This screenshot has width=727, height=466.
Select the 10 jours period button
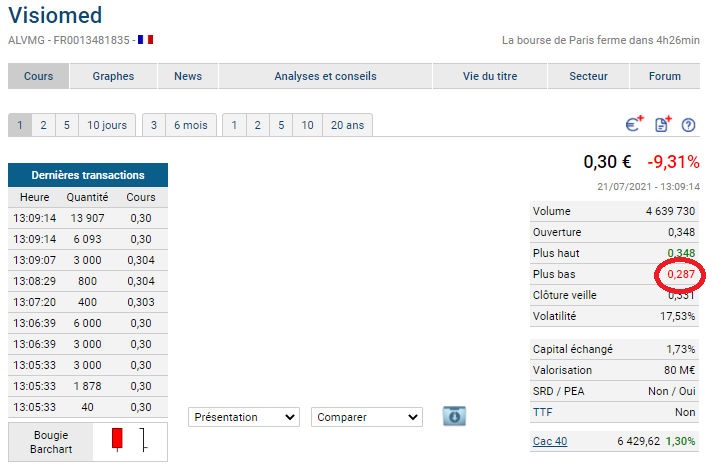(x=107, y=125)
